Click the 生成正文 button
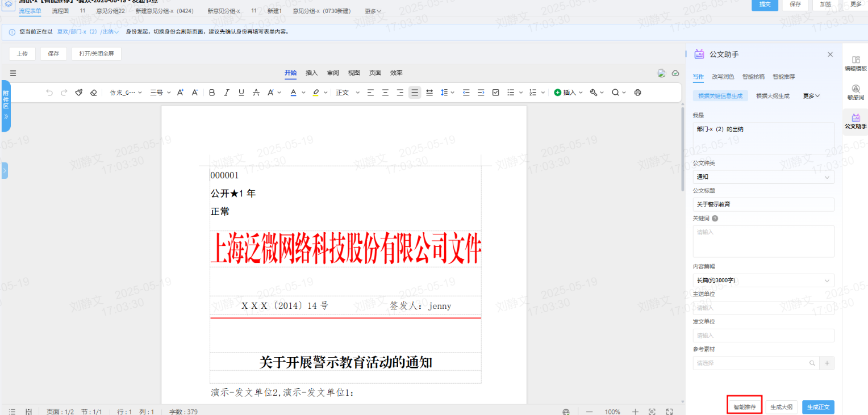868x415 pixels. coord(818,407)
